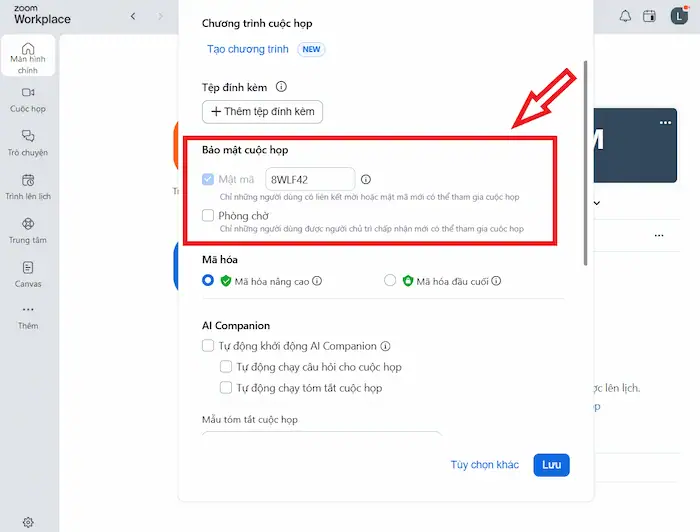
Task: Select Mã hóa nâng cao encryption
Action: [x=208, y=280]
